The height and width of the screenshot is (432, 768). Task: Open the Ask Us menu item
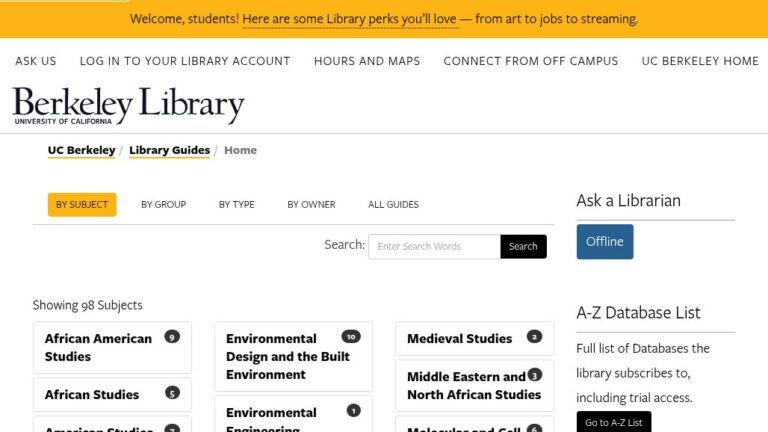coord(35,61)
